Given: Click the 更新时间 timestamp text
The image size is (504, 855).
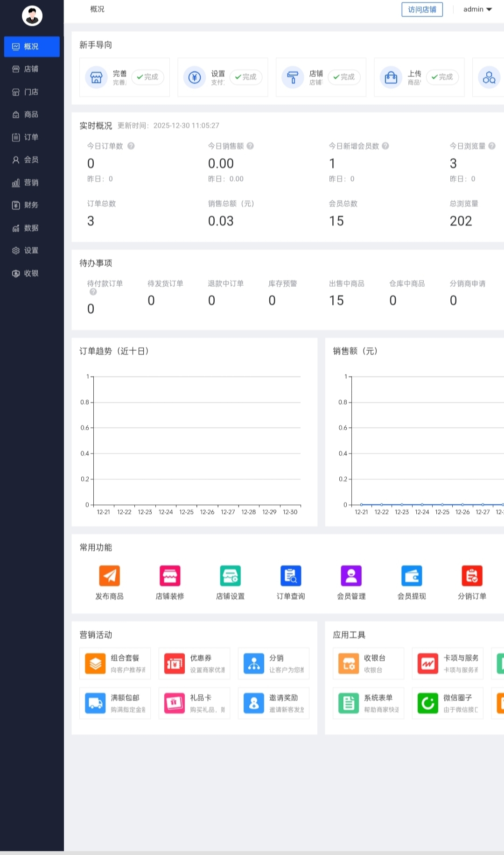Looking at the screenshot, I should click(168, 126).
